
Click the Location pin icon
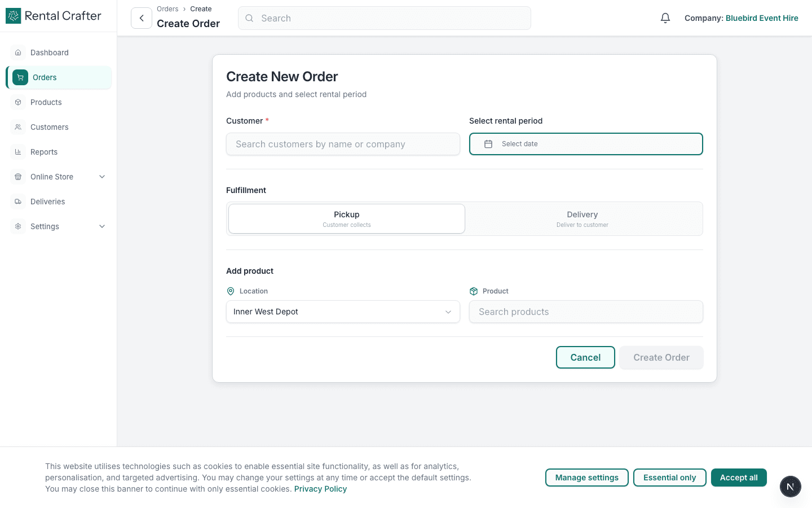point(231,291)
